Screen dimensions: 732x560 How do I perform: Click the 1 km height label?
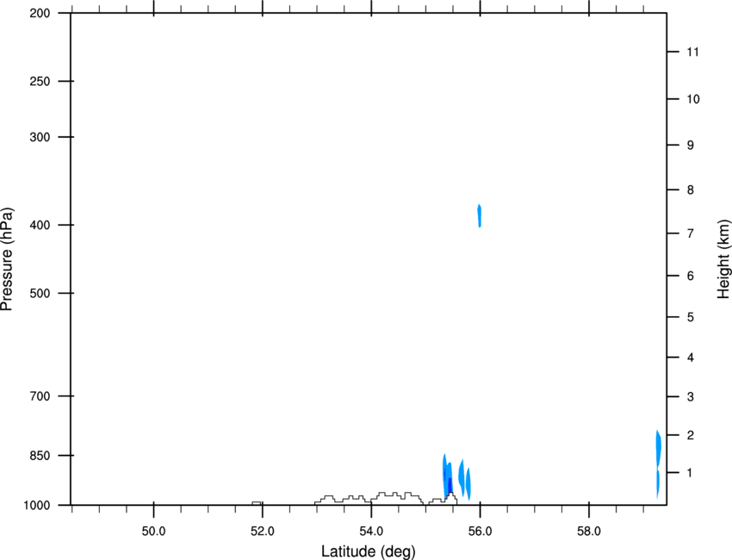tap(691, 473)
